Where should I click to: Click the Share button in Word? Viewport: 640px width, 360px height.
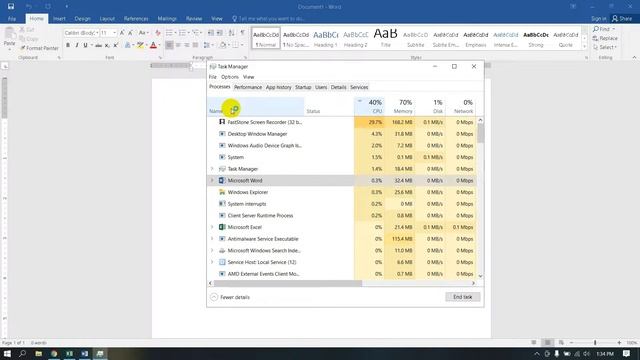pos(622,19)
